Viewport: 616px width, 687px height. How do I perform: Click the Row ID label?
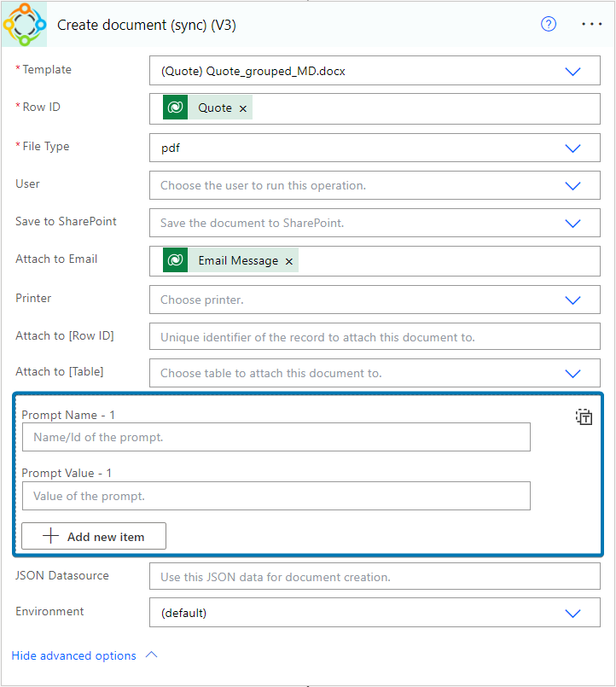pyautogui.click(x=41, y=107)
